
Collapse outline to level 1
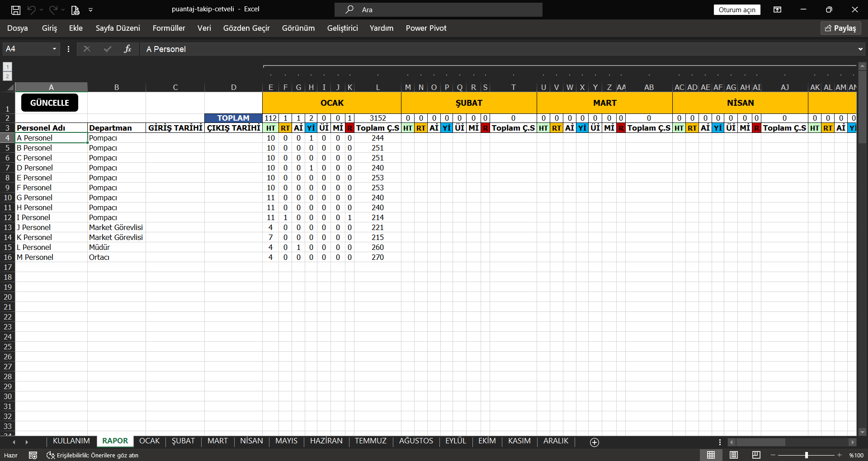(7, 66)
